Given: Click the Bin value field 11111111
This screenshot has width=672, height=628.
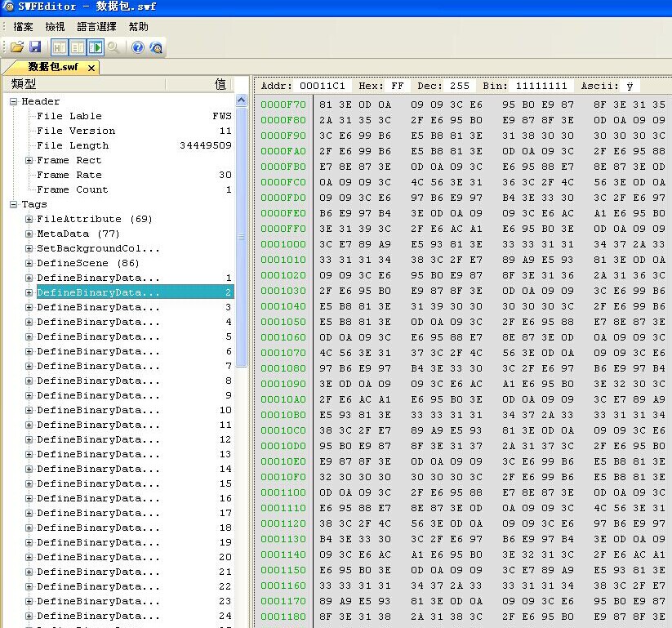Looking at the screenshot, I should 541,86.
